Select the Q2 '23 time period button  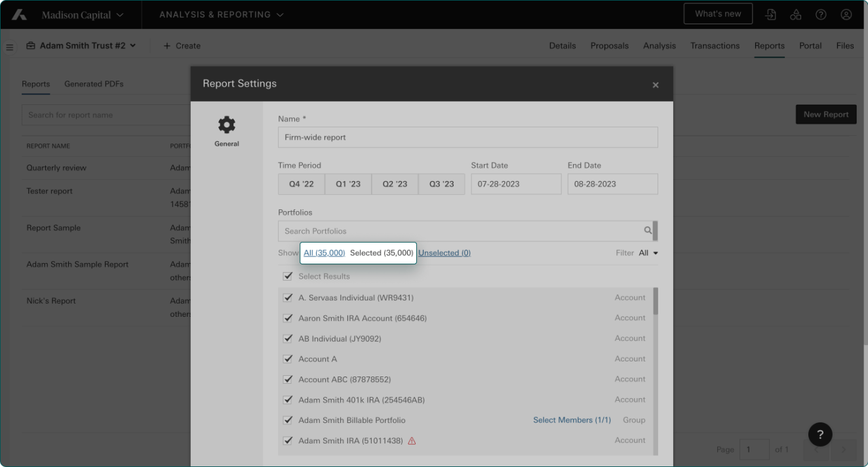(x=395, y=184)
